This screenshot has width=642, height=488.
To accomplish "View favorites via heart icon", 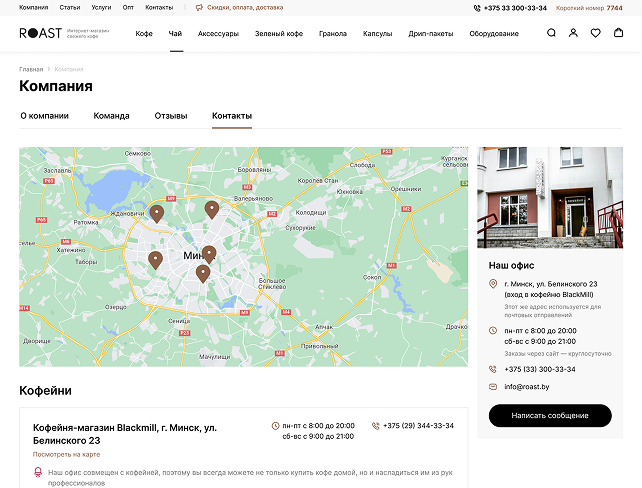I will (595, 33).
